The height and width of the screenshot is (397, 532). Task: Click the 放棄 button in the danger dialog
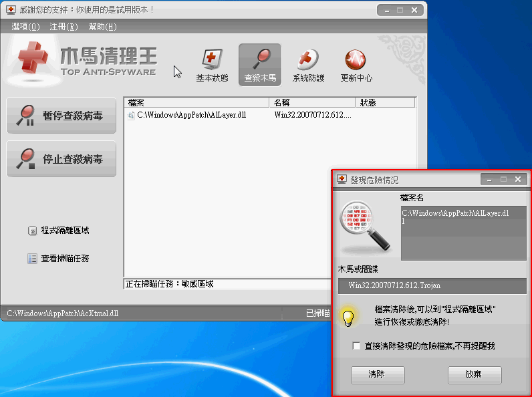coord(475,374)
